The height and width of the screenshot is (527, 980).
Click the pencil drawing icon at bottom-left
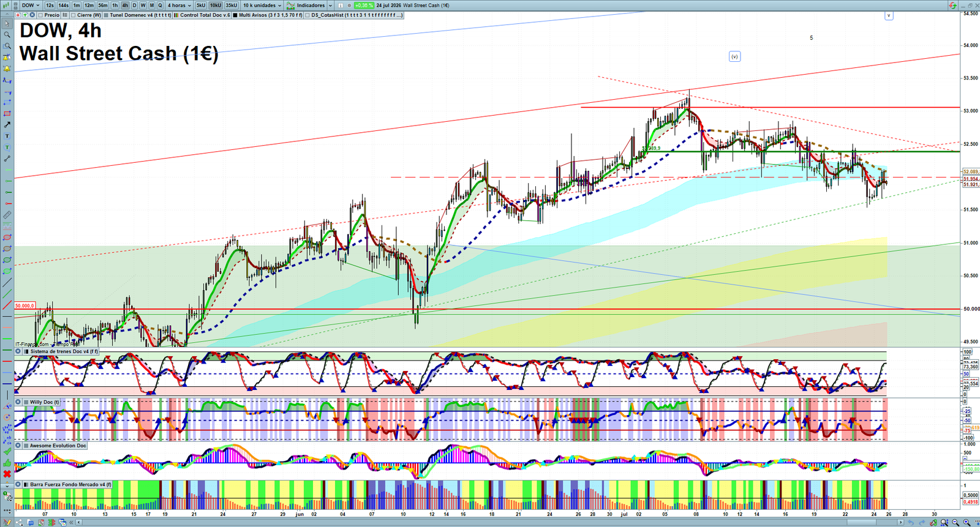coord(7,522)
